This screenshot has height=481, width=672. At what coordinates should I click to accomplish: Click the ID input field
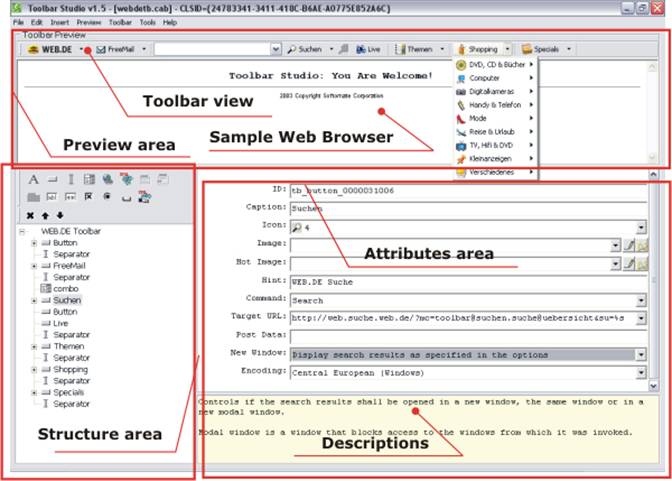(468, 191)
